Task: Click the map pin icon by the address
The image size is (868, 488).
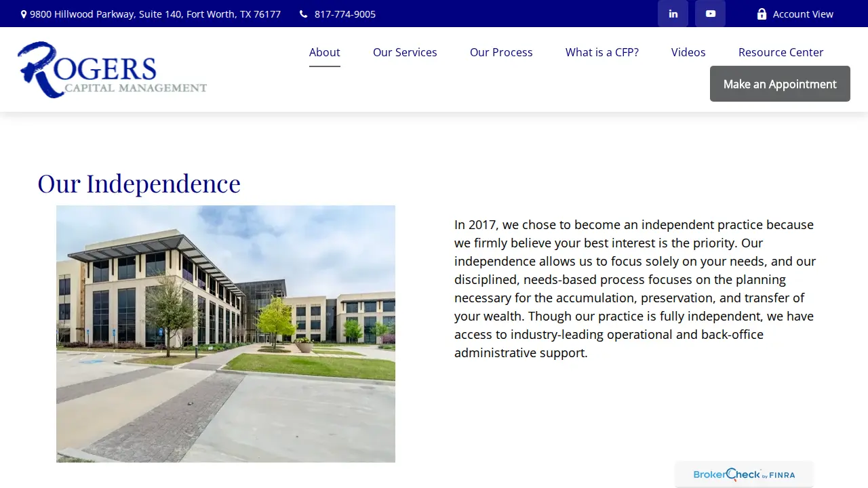Action: pos(24,14)
